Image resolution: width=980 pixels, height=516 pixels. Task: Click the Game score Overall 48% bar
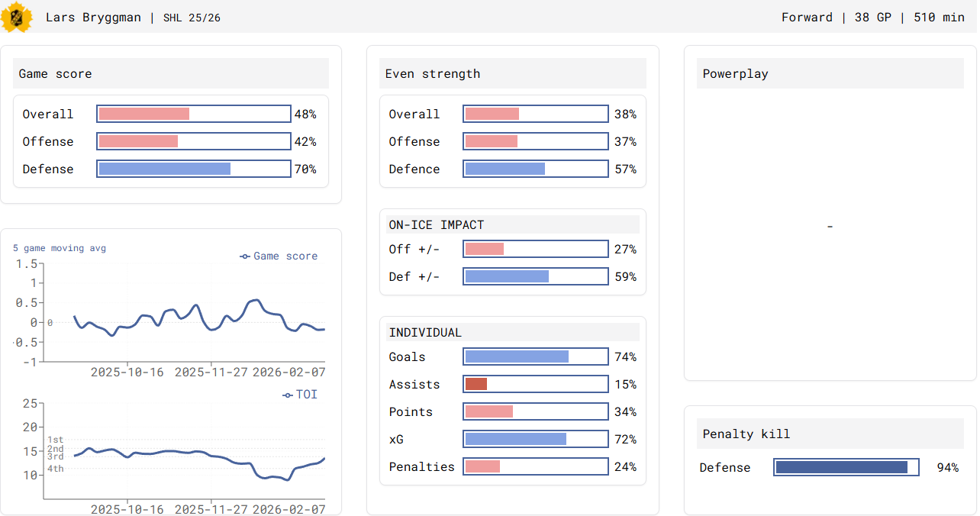coord(194,114)
